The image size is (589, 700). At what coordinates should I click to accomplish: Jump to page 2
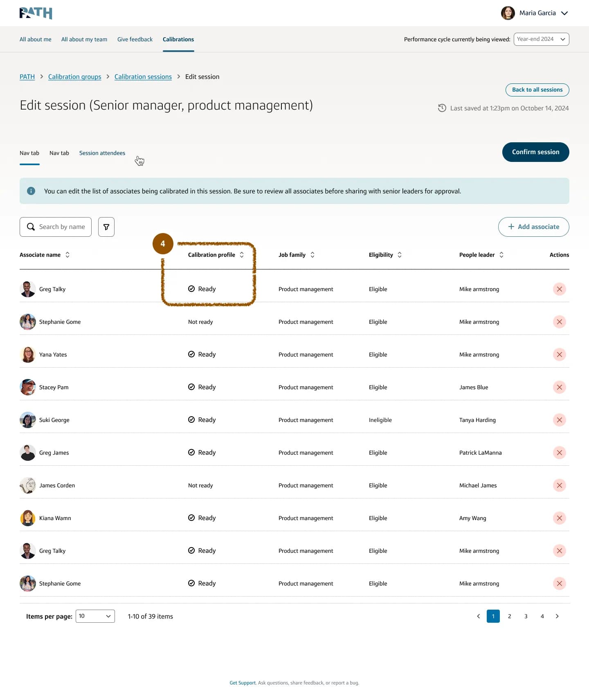coord(510,616)
